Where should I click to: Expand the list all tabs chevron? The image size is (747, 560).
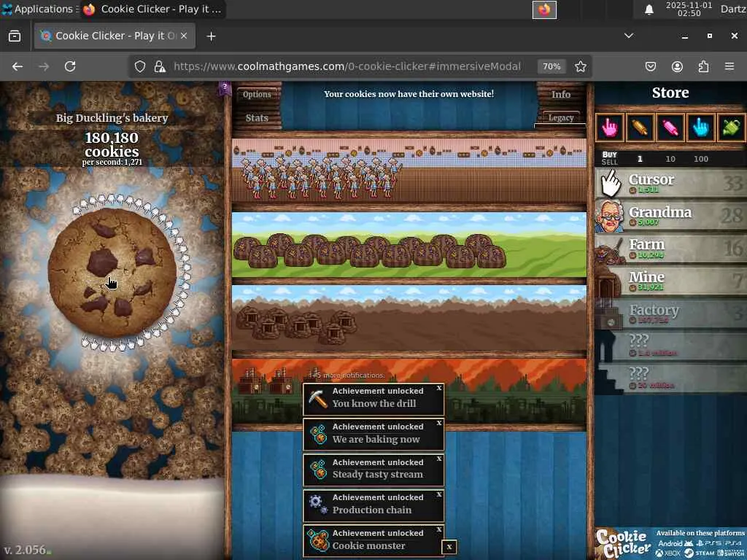(629, 36)
